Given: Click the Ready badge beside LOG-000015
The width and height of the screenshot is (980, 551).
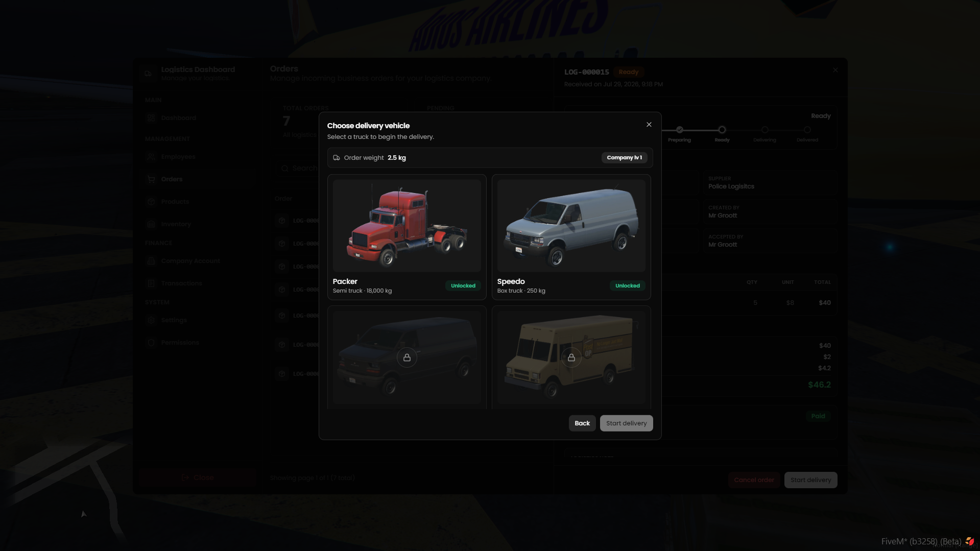Looking at the screenshot, I should [629, 72].
